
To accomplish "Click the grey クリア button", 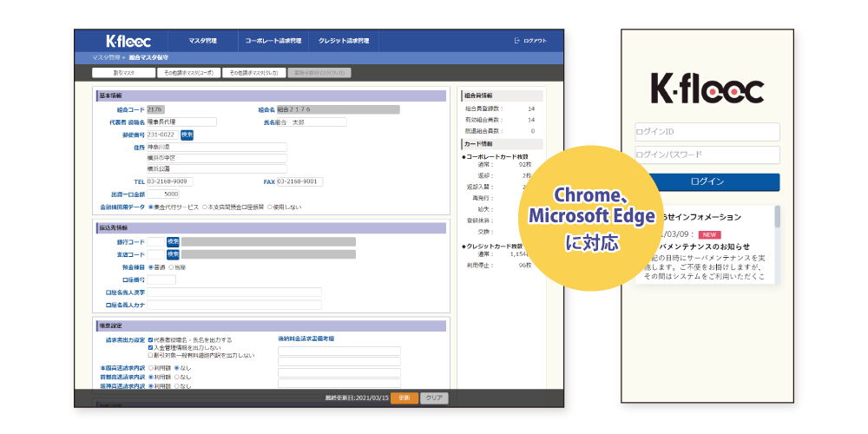I will click(x=434, y=398).
